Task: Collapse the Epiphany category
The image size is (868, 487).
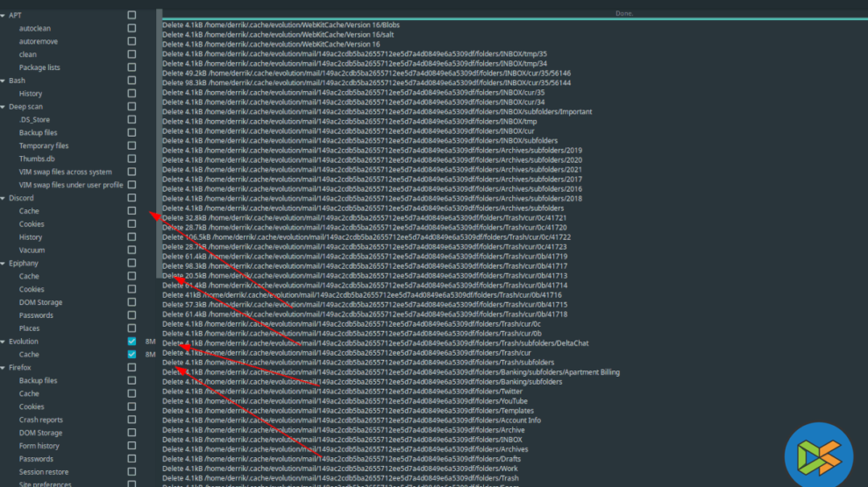Action: (3, 264)
